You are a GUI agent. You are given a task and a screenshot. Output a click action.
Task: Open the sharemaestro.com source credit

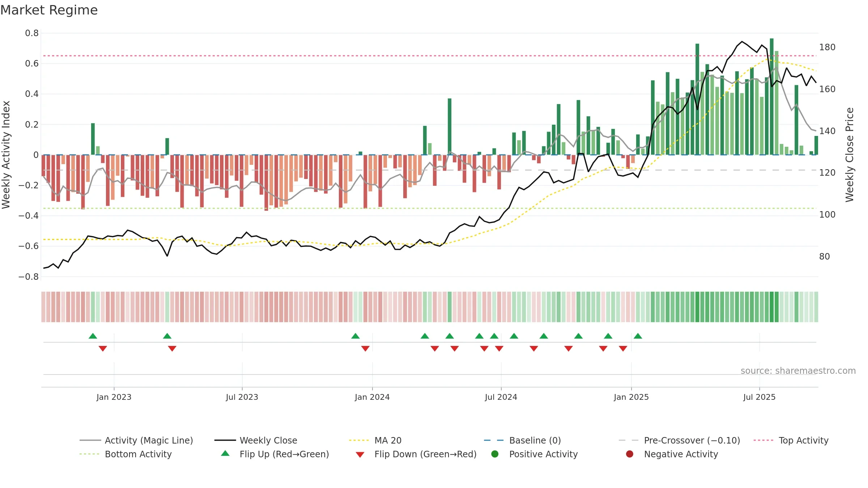click(x=798, y=371)
